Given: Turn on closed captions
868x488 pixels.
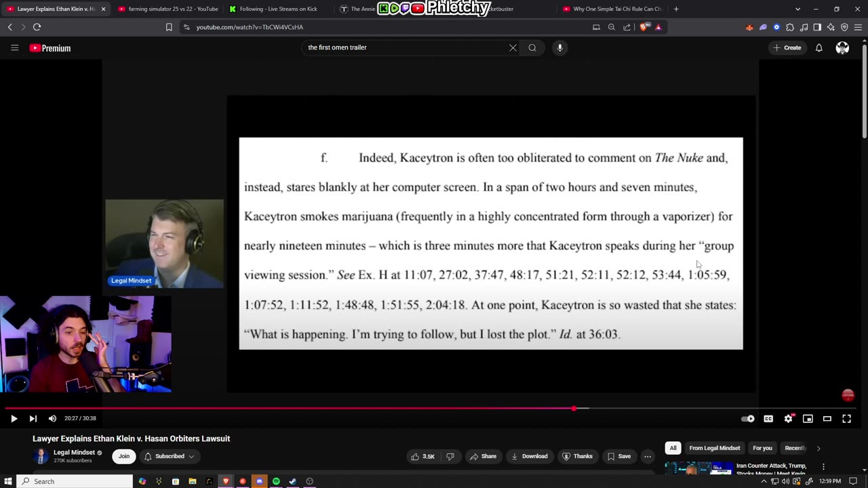Looking at the screenshot, I should (768, 419).
